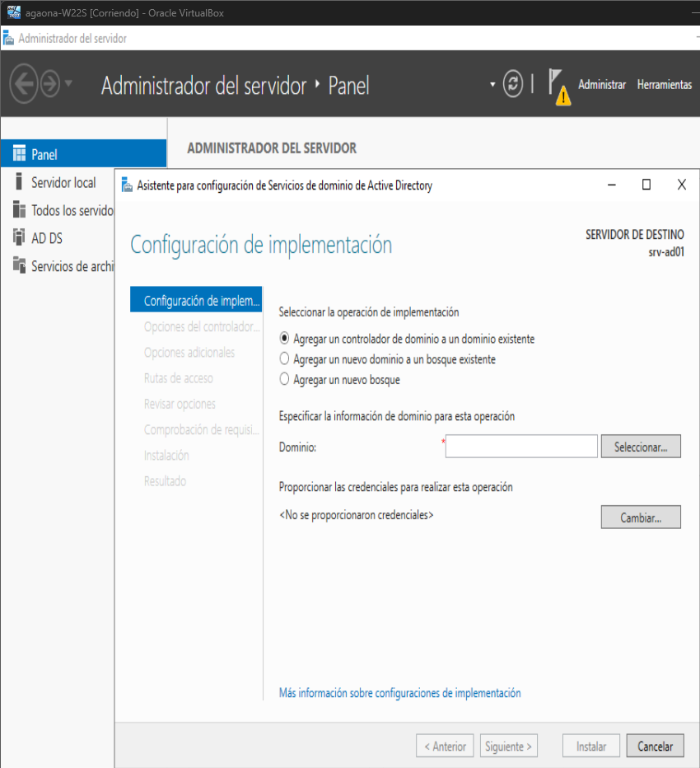Click the forward navigation arrow icon

point(50,86)
